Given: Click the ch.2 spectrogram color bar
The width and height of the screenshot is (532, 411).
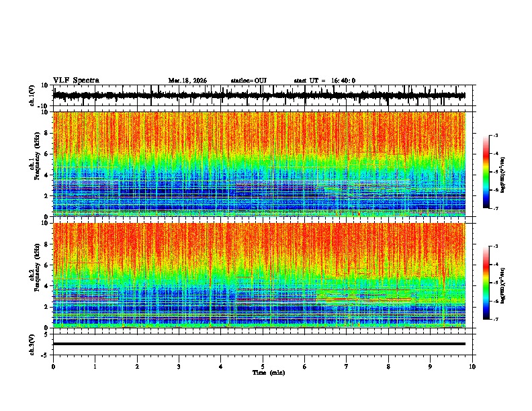Looking at the screenshot, I should (x=486, y=283).
